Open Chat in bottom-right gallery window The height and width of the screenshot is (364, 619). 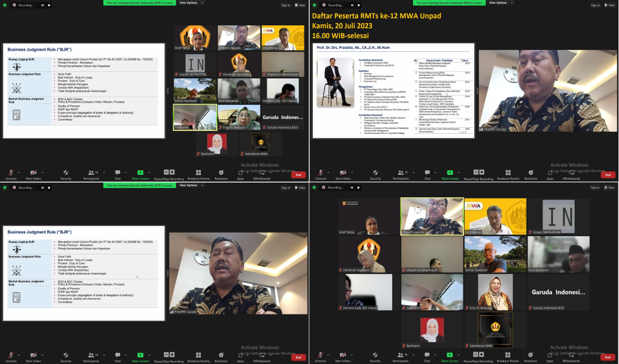point(427,357)
